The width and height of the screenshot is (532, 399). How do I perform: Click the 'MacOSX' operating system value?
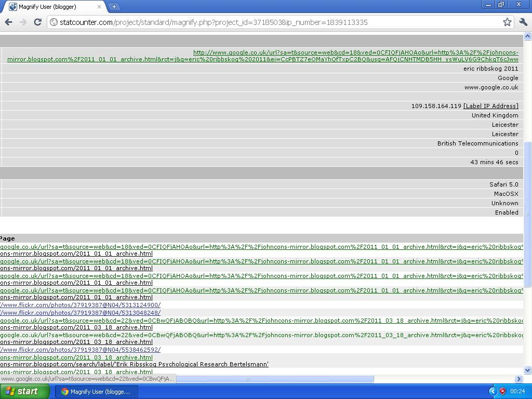coord(506,194)
